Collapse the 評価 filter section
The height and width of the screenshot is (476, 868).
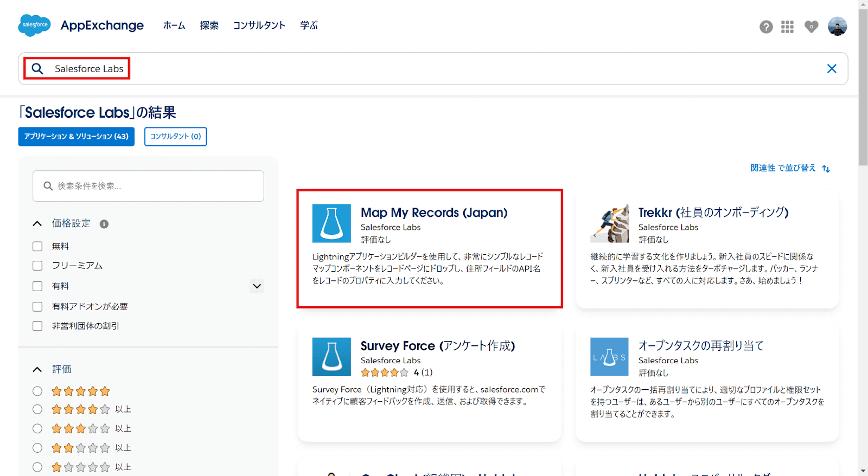point(37,369)
